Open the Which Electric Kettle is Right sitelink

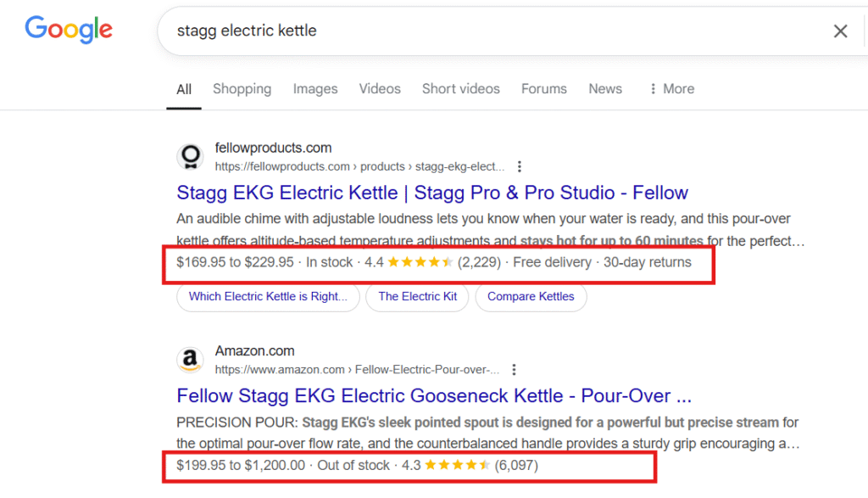[268, 296]
